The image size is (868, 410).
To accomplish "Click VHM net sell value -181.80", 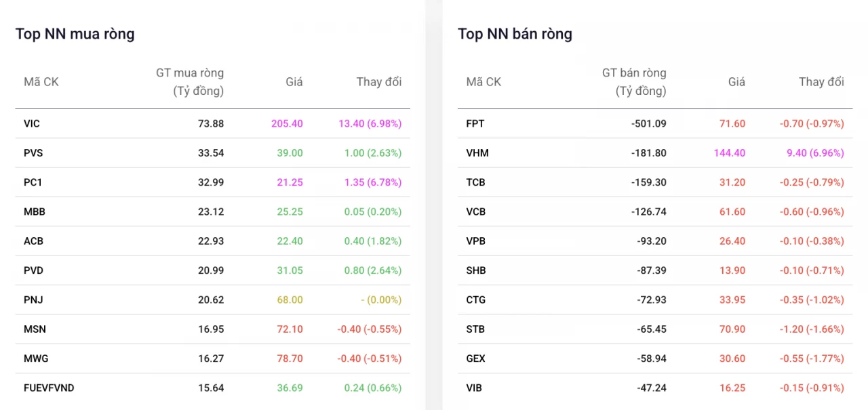I will tap(650, 153).
